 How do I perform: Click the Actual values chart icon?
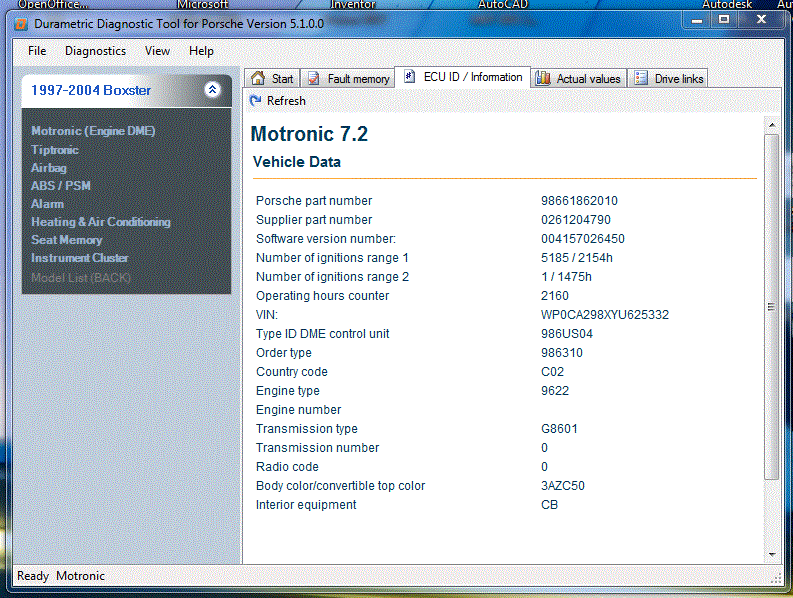click(x=542, y=78)
